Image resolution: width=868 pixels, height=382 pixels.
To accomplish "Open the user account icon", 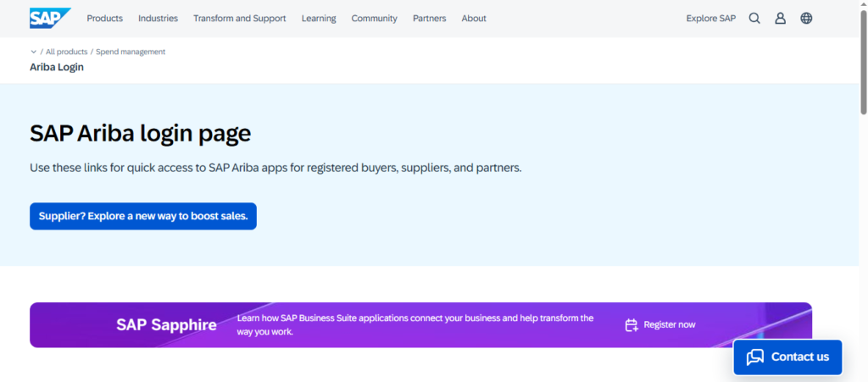I will [x=781, y=19].
